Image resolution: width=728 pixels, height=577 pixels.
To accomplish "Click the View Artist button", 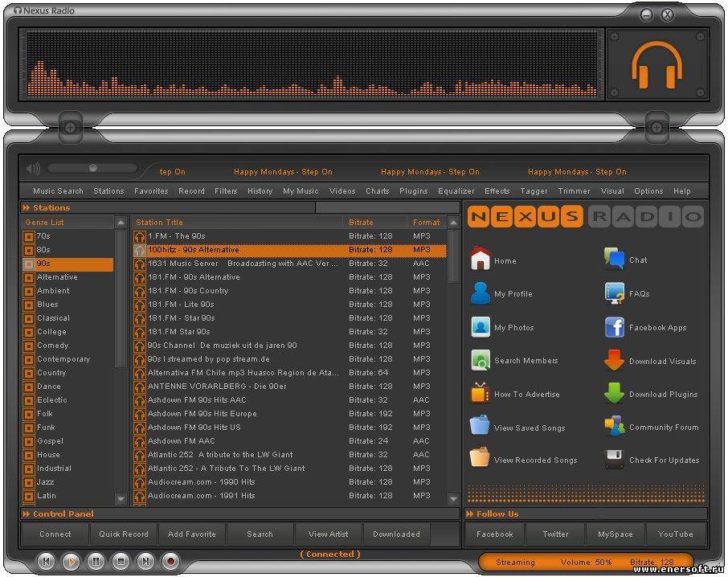I will [329, 534].
